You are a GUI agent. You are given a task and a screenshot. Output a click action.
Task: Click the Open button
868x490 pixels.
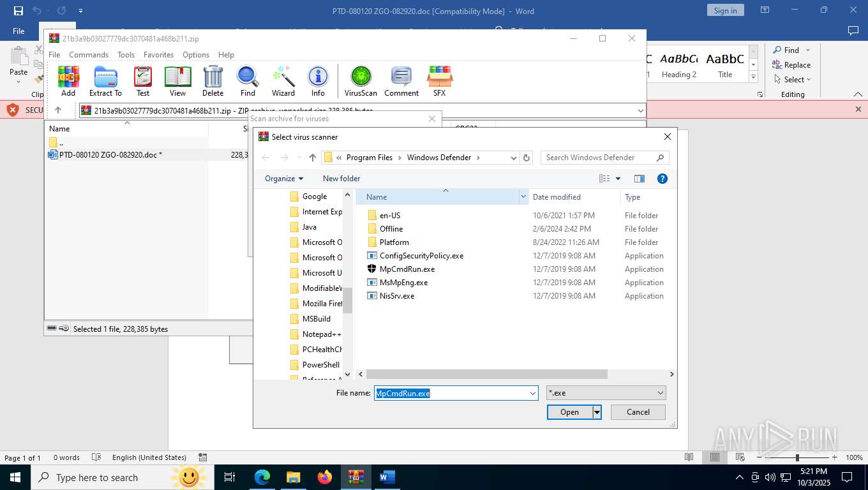click(569, 412)
